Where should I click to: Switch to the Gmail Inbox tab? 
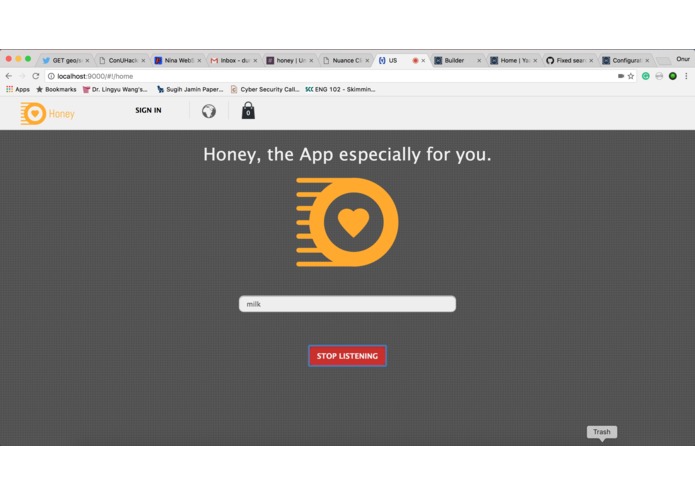234,60
